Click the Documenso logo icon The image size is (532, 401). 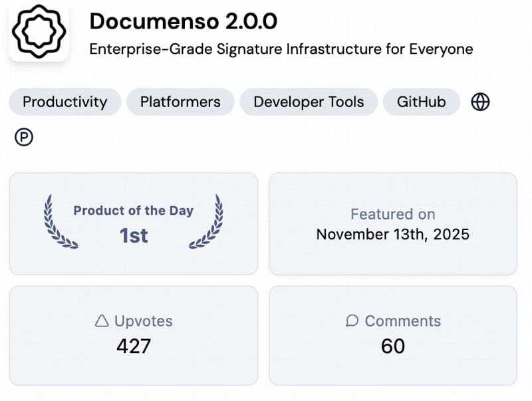[x=39, y=31]
